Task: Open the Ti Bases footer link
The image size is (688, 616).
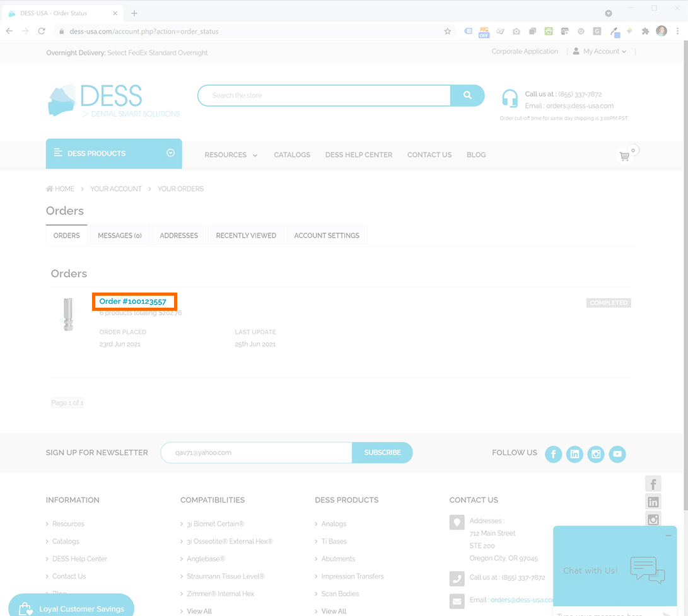Action: [x=334, y=542]
